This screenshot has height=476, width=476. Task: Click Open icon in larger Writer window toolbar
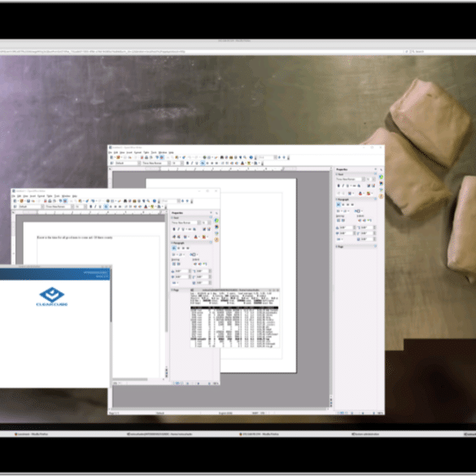click(119, 157)
